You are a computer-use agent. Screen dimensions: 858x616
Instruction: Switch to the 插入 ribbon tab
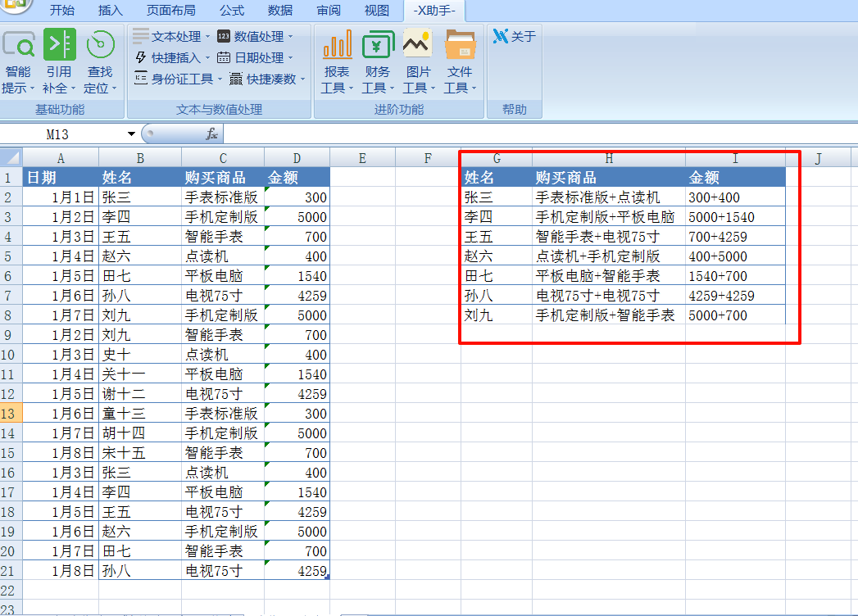tap(110, 11)
